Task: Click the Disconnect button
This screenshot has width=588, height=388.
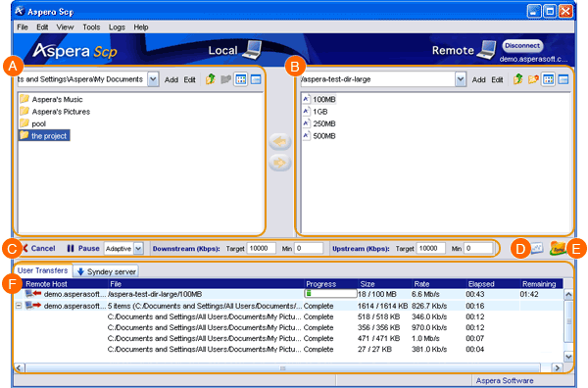Action: tap(522, 46)
